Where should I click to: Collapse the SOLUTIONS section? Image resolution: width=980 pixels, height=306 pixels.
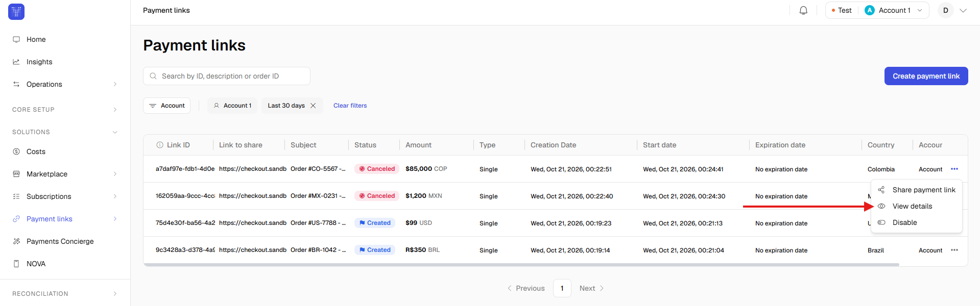pos(65,132)
